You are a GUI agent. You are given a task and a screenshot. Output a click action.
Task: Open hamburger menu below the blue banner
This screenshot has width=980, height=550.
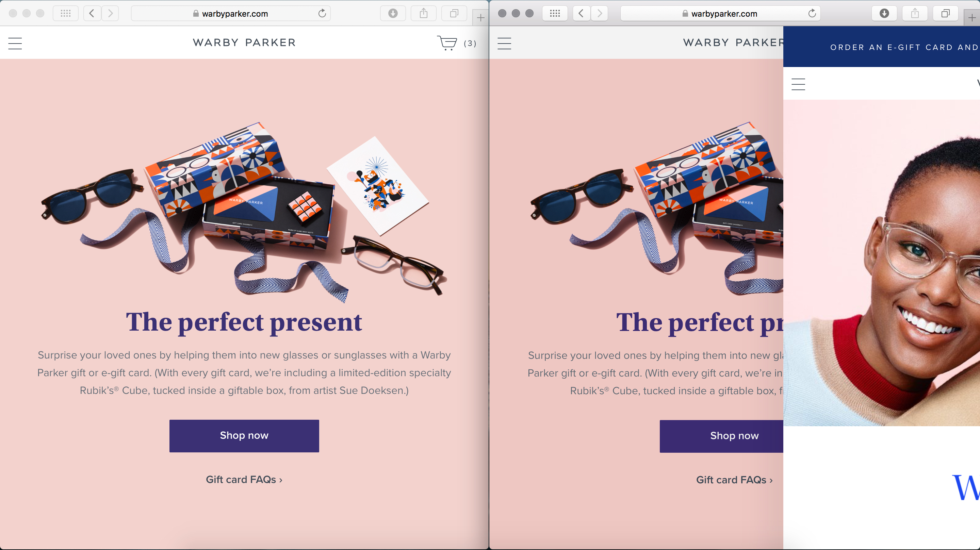[x=798, y=84]
